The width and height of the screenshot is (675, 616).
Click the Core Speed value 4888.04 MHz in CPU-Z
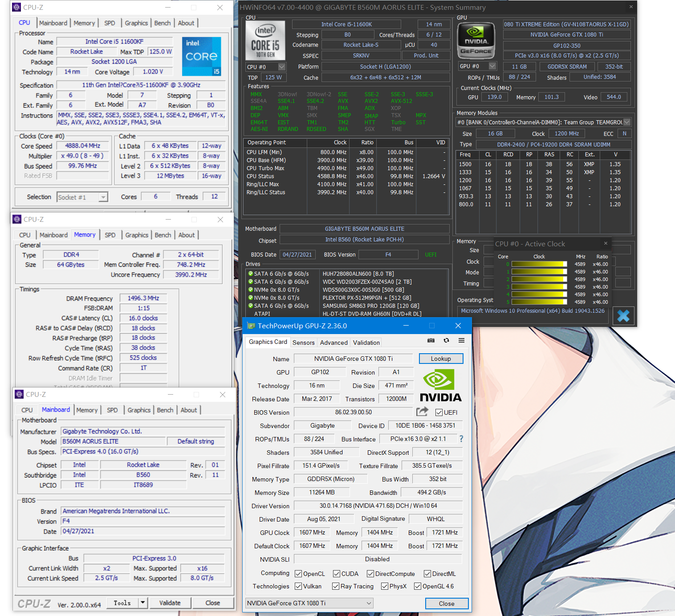(83, 146)
